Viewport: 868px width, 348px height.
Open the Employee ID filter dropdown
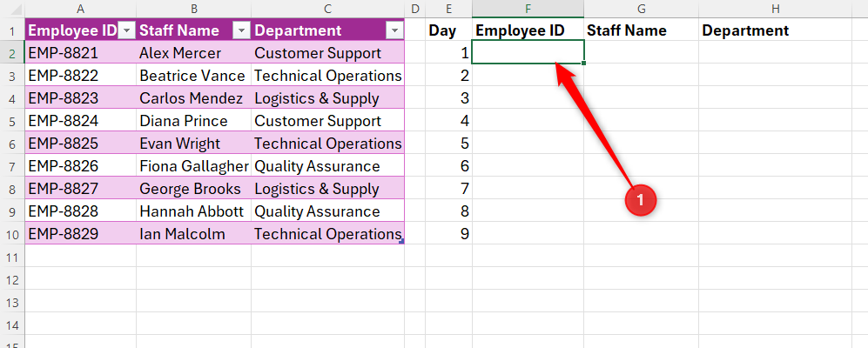click(127, 31)
